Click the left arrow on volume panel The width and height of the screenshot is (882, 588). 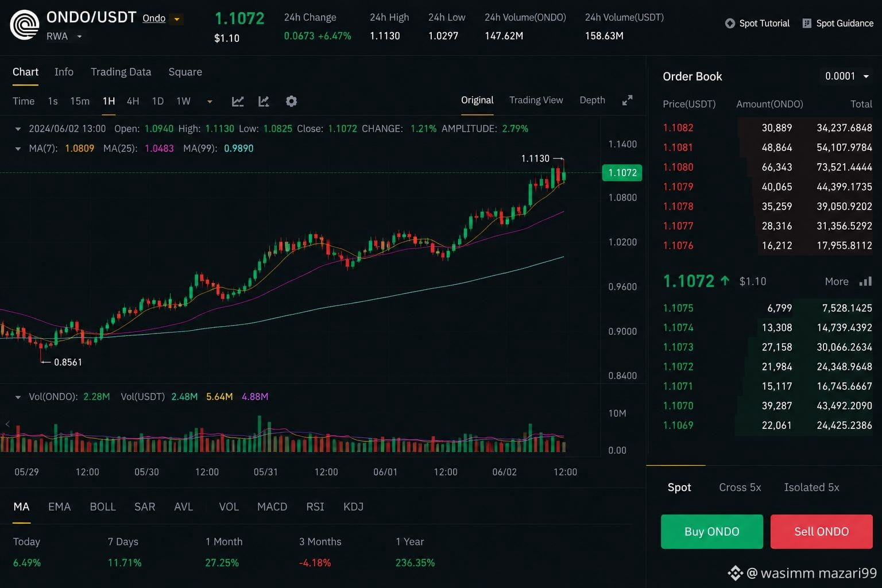(7, 424)
